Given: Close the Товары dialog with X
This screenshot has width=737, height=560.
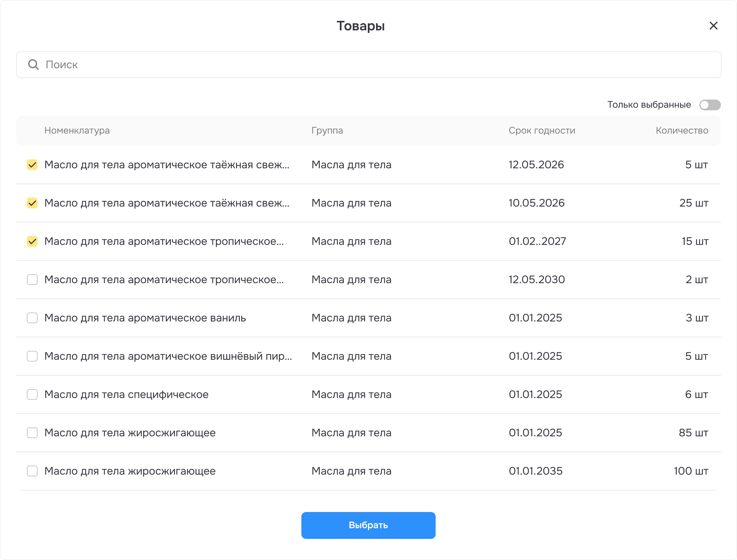Looking at the screenshot, I should tap(713, 26).
